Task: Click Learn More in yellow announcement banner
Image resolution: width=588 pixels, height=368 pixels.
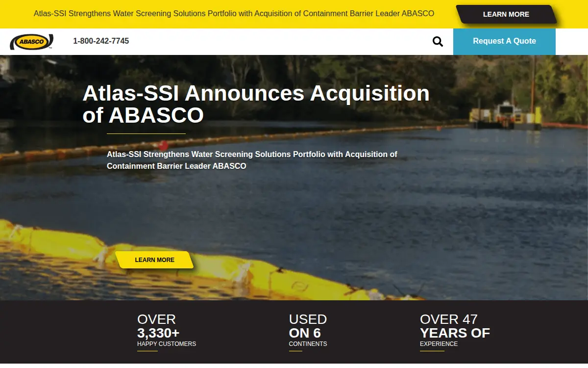Action: [506, 14]
